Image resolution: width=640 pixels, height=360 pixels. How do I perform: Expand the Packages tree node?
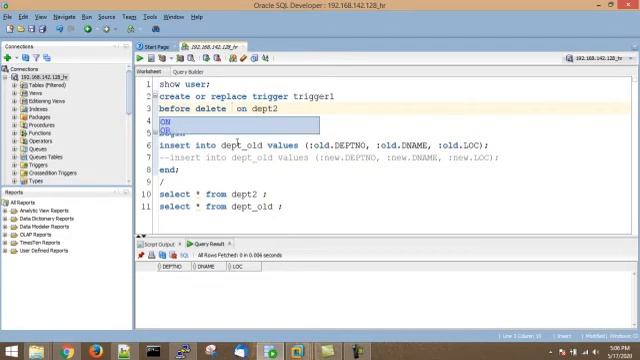pos(15,117)
